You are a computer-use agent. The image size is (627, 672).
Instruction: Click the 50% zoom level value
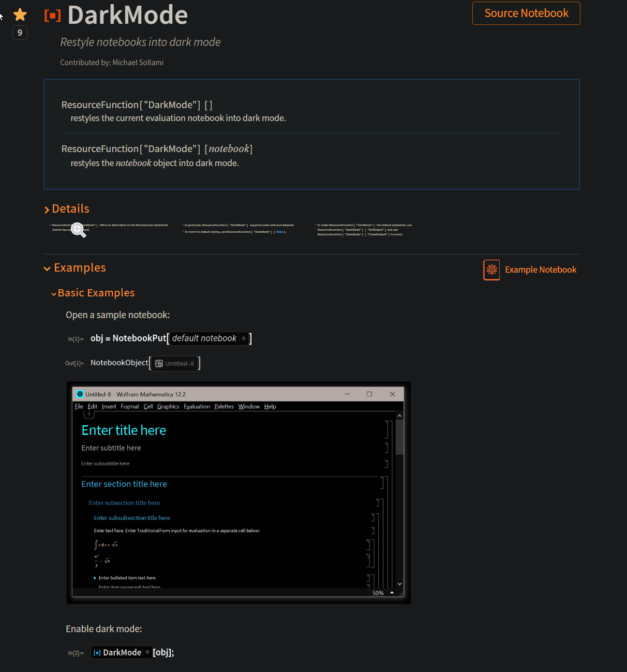[x=378, y=593]
